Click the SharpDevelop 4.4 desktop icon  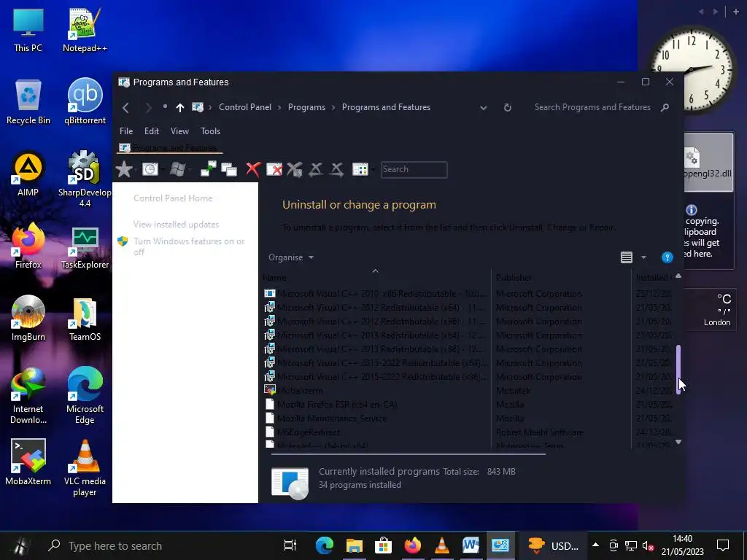(85, 179)
